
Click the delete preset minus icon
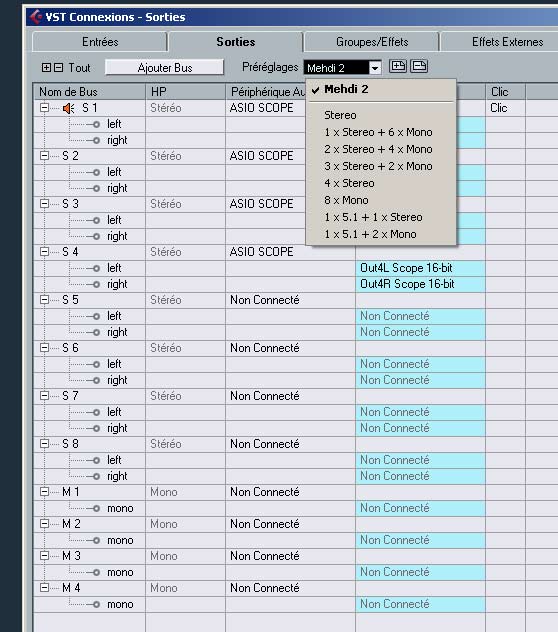[x=418, y=67]
